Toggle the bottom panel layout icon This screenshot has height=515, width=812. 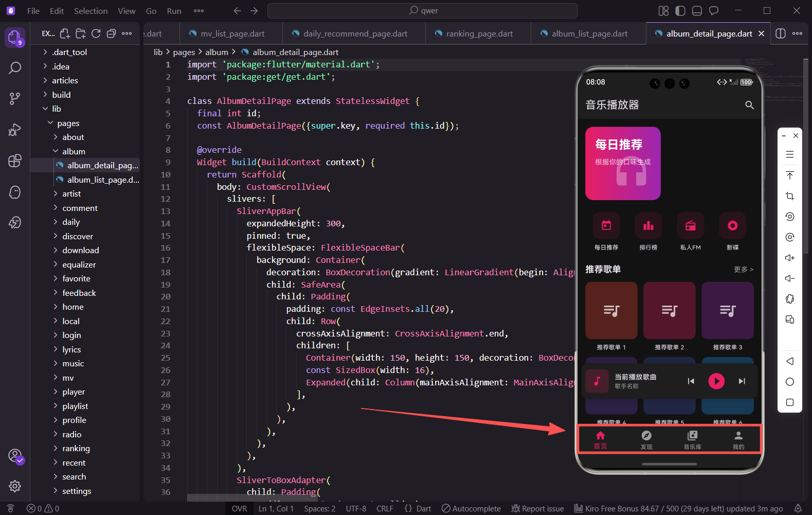click(x=697, y=11)
